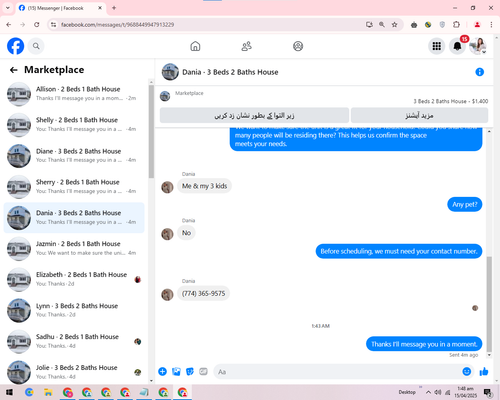Viewport: 500px width, 400px height.
Task: Click the 3 Beds 2 Baths House - $1,400 listing
Action: (451, 101)
